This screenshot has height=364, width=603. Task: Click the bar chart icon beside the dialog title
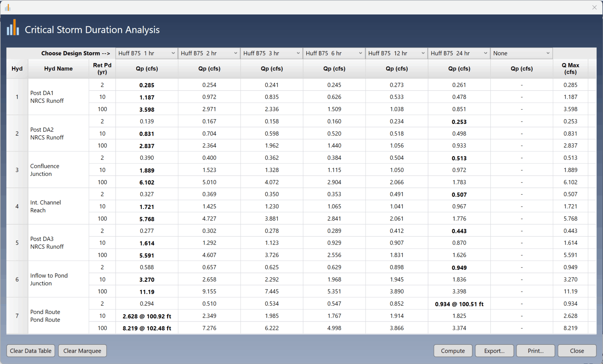pos(13,28)
